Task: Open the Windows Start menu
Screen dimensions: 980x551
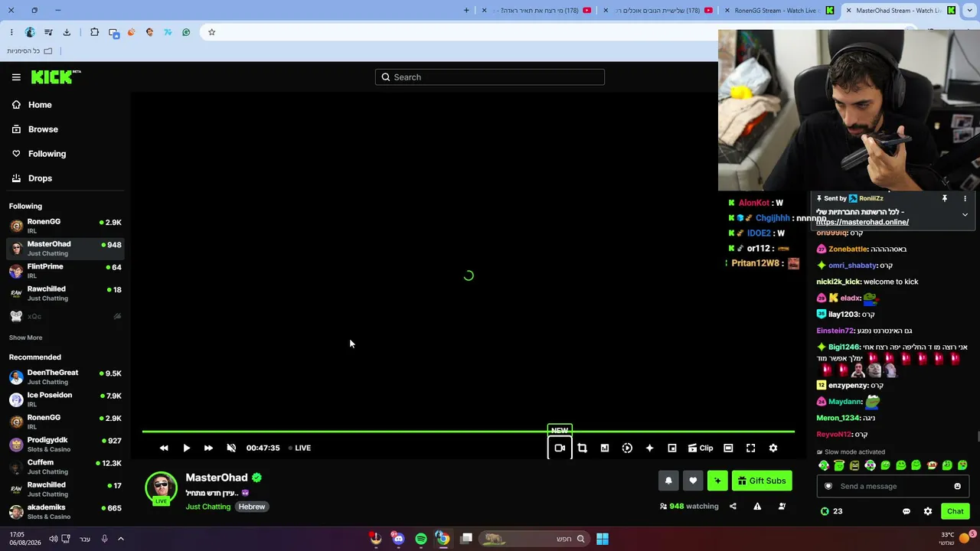Action: tap(603, 539)
